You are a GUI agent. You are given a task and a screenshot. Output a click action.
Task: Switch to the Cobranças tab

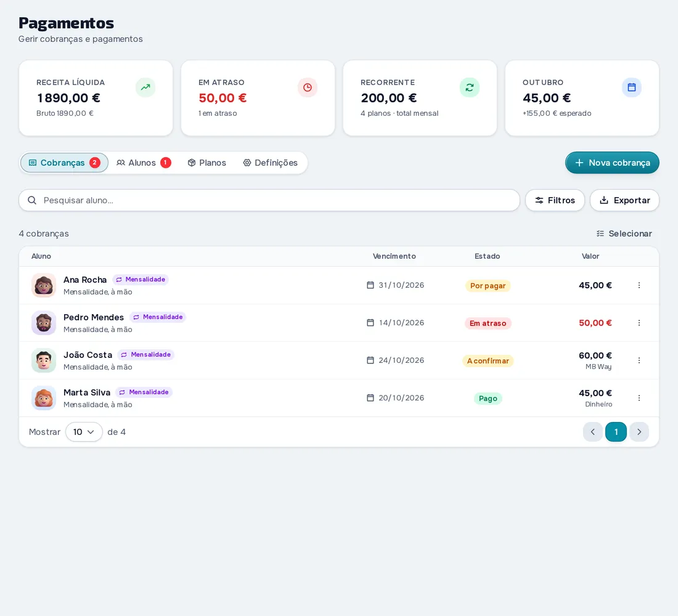(65, 163)
